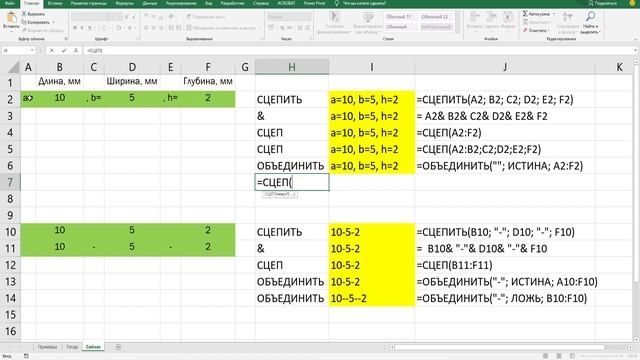Switch to the Insert (Вставка) ribbon tab
Viewport: 640px width, 360px height.
(x=55, y=3)
